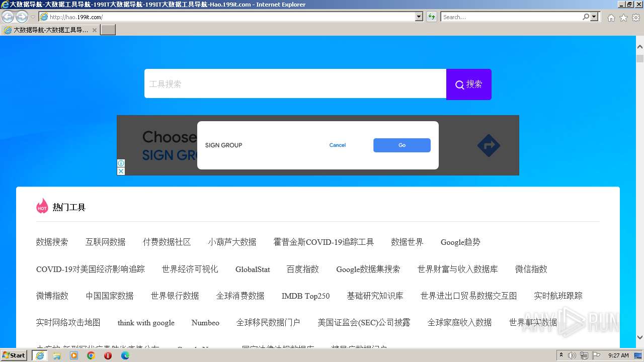Open the IMDB Top250 link
The width and height of the screenshot is (644, 362).
[306, 296]
